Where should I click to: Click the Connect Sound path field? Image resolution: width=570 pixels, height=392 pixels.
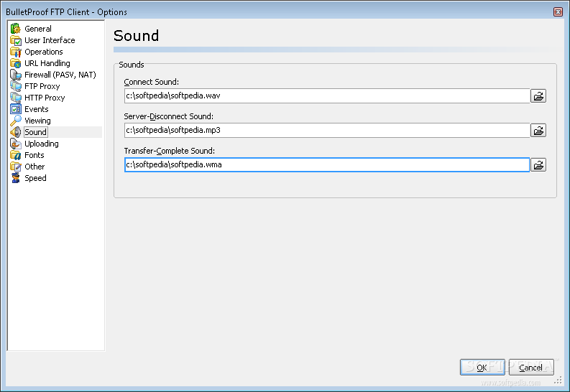tap(327, 95)
